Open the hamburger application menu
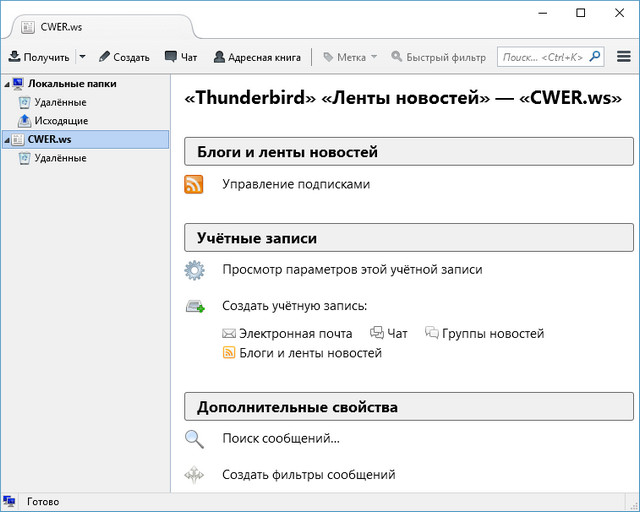This screenshot has width=640, height=512. coord(624,57)
